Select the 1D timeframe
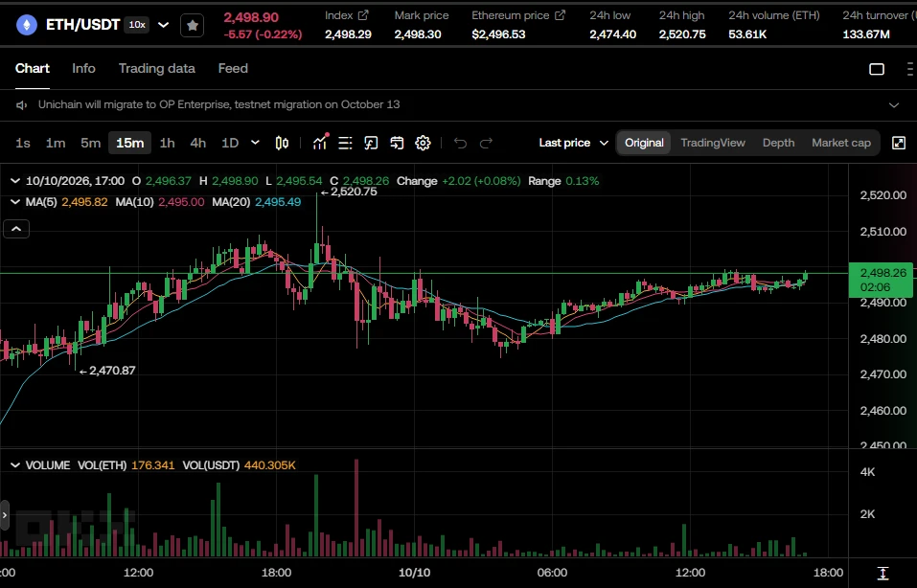 coord(230,144)
